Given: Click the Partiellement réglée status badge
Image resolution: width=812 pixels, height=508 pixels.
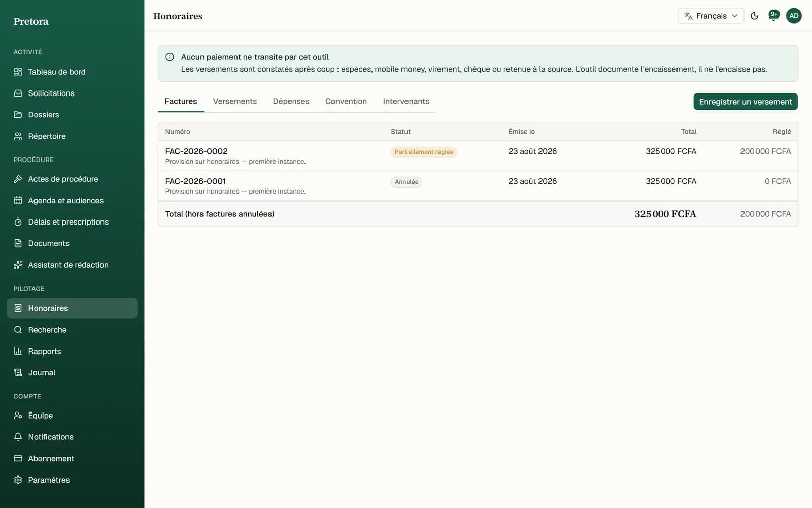Looking at the screenshot, I should click(x=424, y=152).
